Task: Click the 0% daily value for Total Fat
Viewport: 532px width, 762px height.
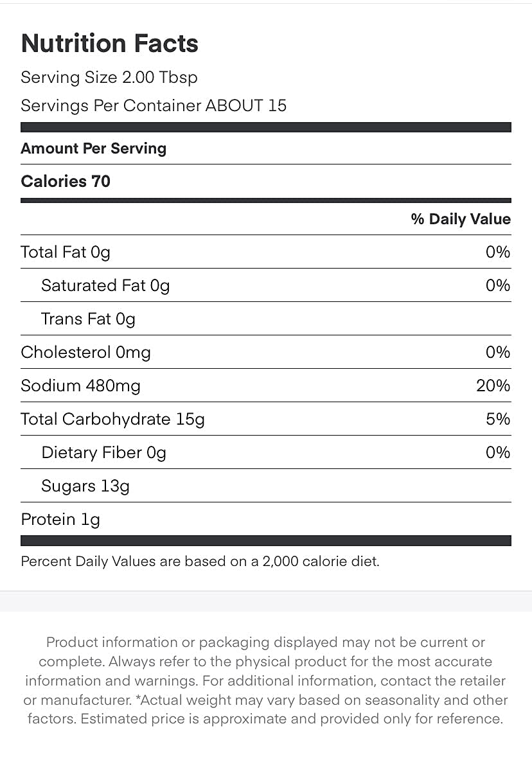Action: 498,253
